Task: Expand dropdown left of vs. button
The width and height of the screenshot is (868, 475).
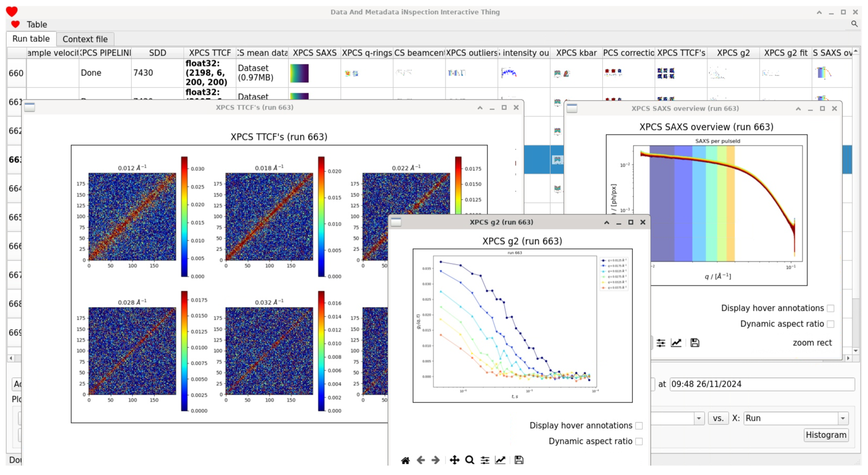Action: click(x=699, y=419)
